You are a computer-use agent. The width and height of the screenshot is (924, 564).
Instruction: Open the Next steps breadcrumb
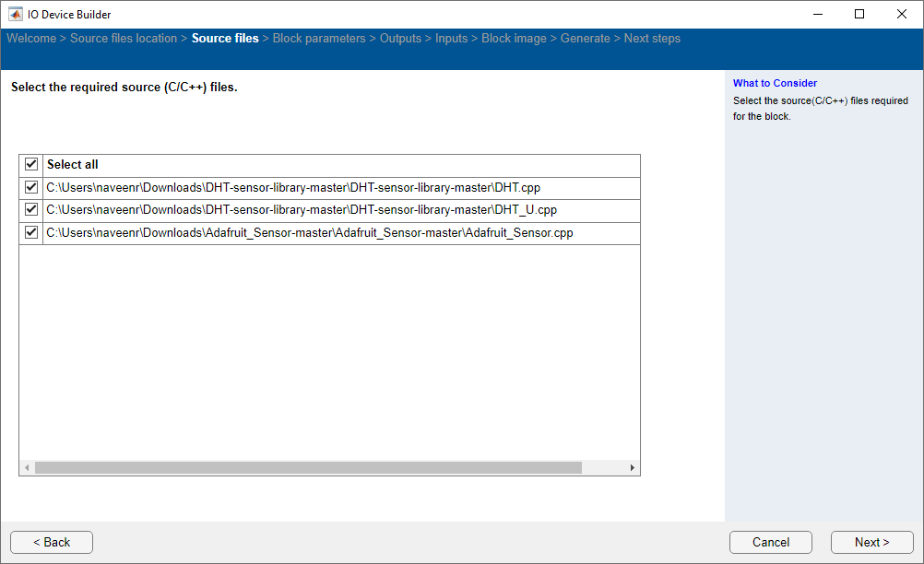pos(652,39)
